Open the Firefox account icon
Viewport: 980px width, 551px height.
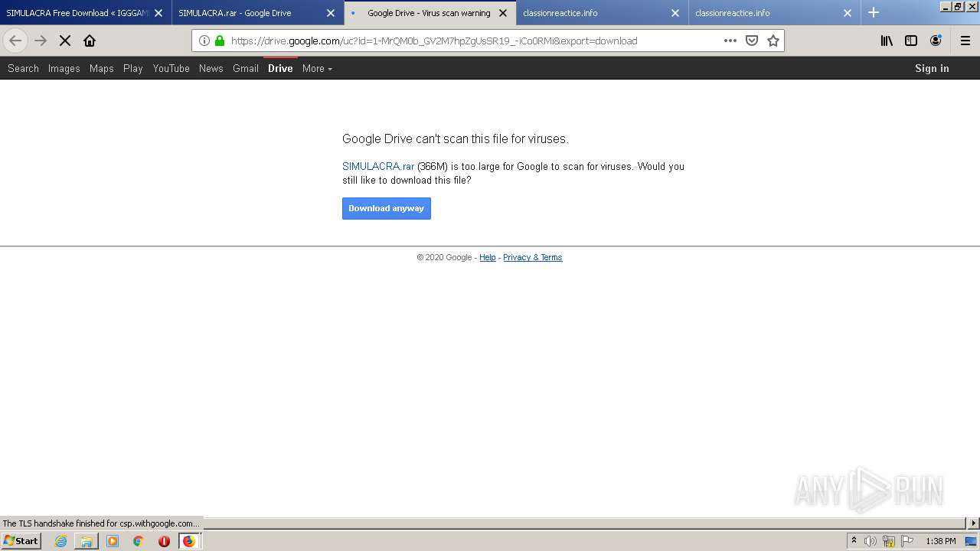(936, 41)
